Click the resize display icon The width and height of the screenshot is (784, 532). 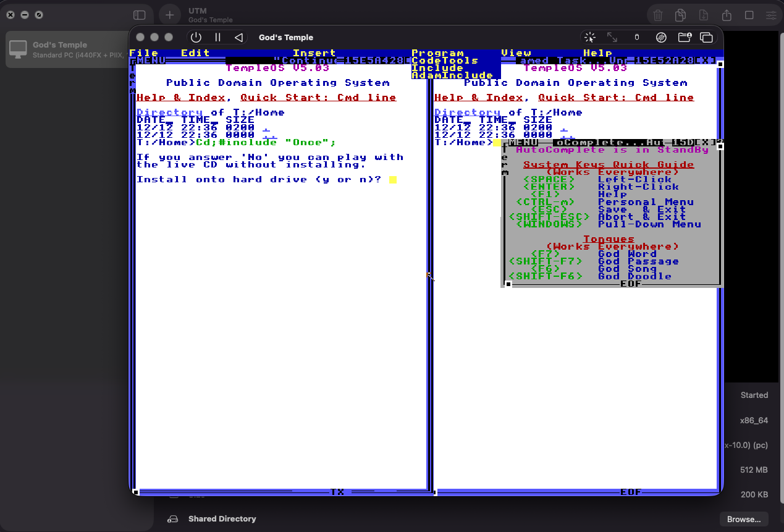tap(612, 37)
